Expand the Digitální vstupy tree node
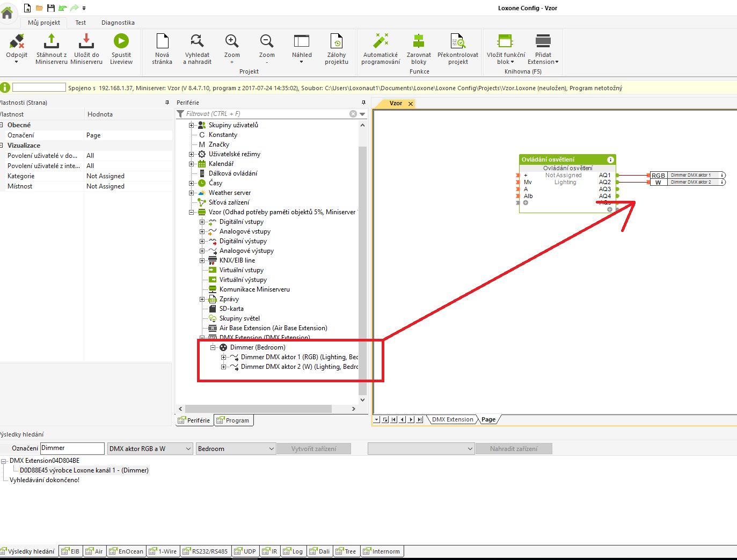737x560 pixels. pos(202,222)
